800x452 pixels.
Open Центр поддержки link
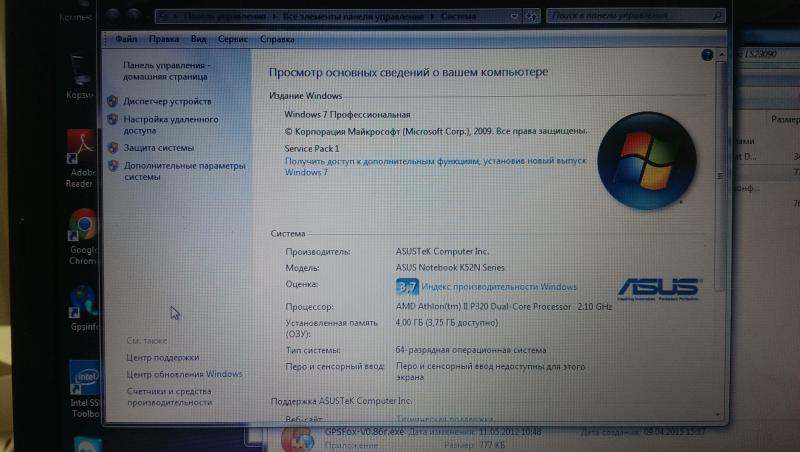(163, 357)
